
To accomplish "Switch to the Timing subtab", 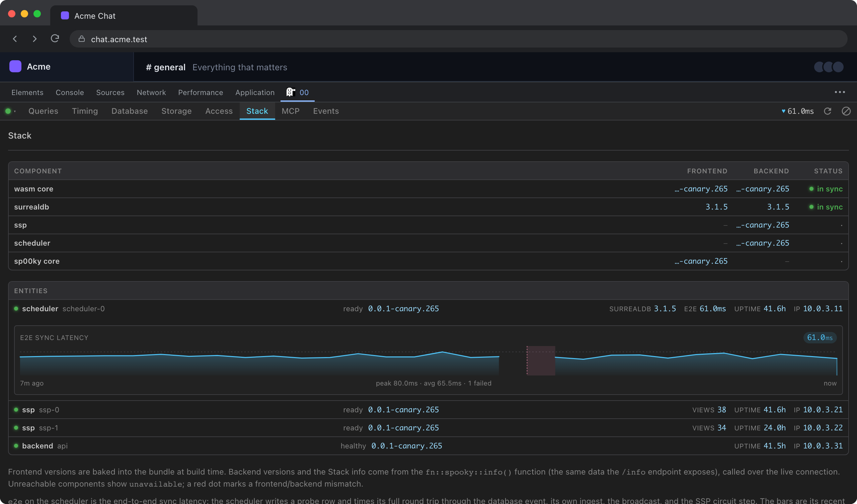I will point(85,111).
